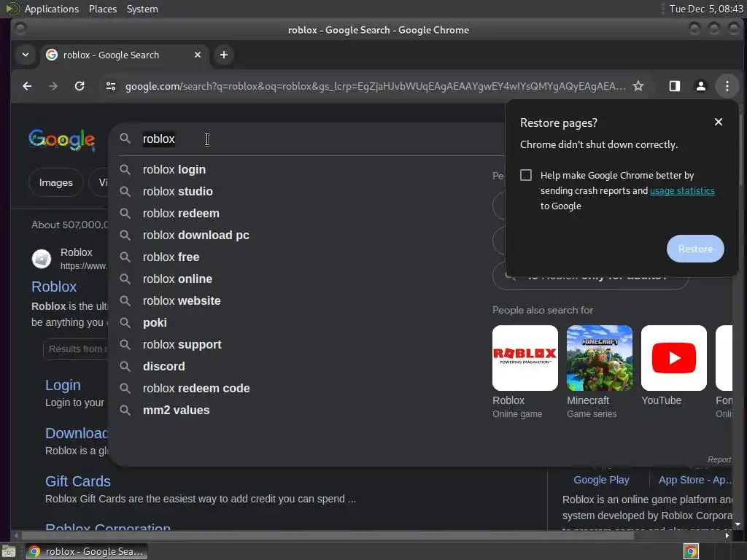This screenshot has width=747, height=560.
Task: Click the magnifier icon beside 'discord'
Action: pyautogui.click(x=125, y=367)
